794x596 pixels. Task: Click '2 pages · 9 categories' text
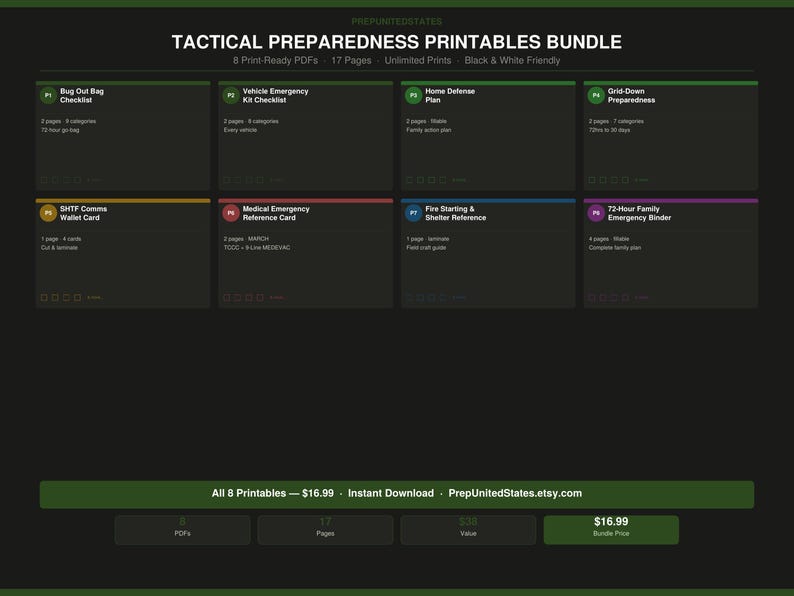click(x=68, y=121)
